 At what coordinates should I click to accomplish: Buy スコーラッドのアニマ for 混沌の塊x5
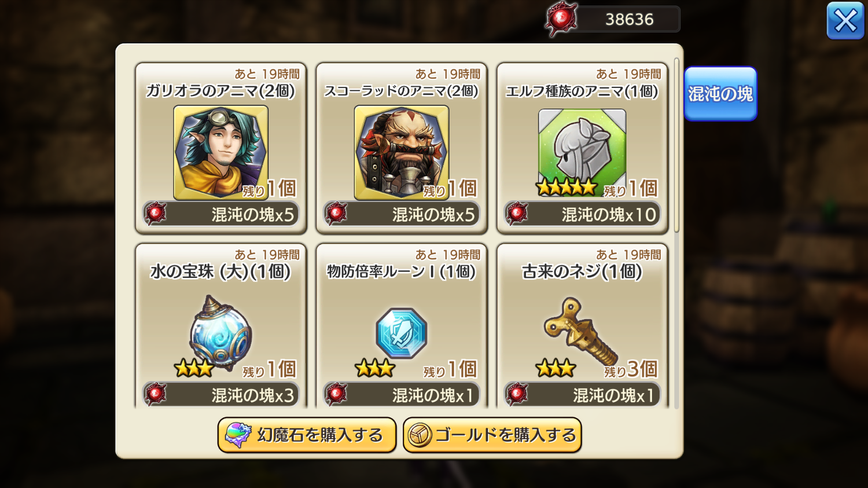[402, 214]
